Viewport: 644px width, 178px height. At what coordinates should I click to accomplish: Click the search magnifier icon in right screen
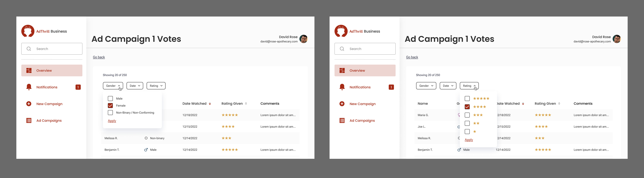pos(342,49)
